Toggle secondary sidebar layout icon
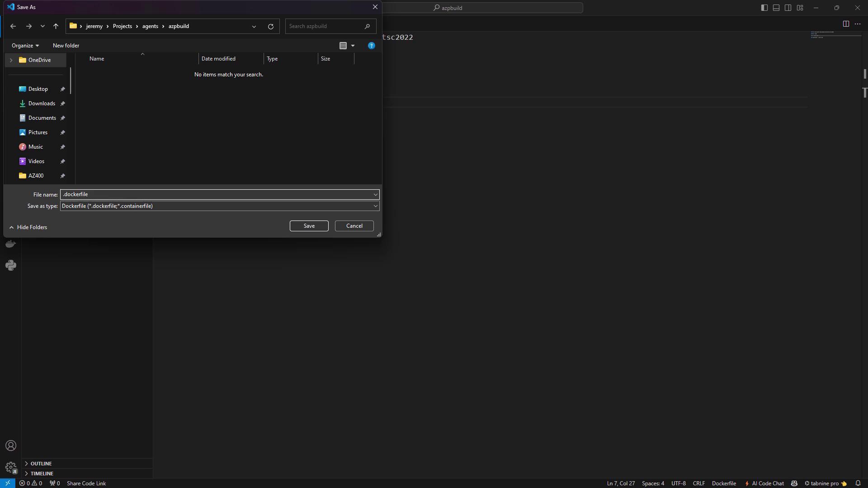 point(788,8)
